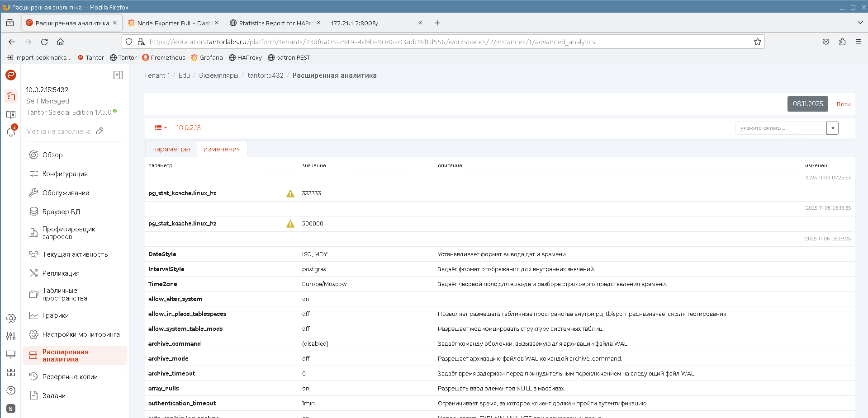Expand the list view dropdown
The height and width of the screenshot is (418, 868).
161,128
